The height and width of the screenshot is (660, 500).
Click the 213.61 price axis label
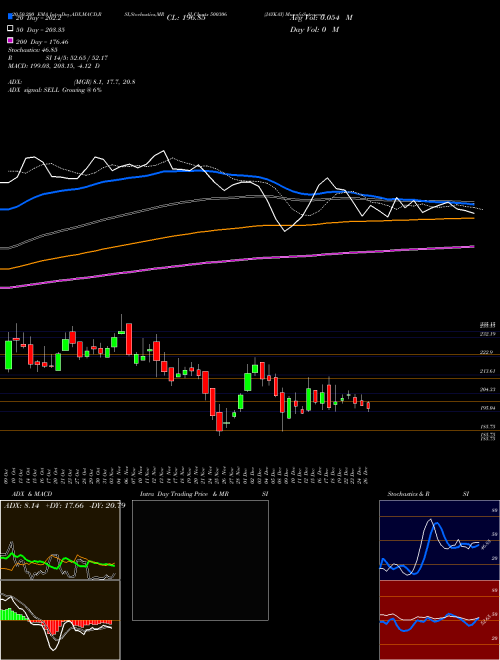pyautogui.click(x=488, y=371)
